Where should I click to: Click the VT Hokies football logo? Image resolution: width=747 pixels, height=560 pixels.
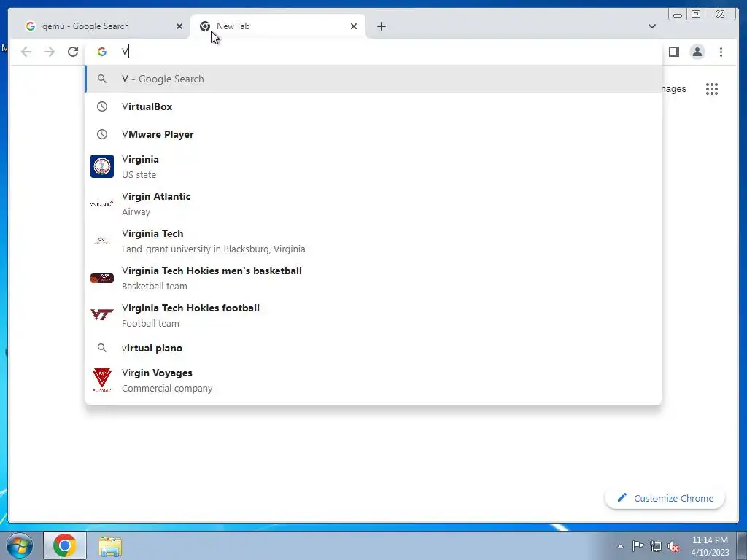(x=102, y=315)
